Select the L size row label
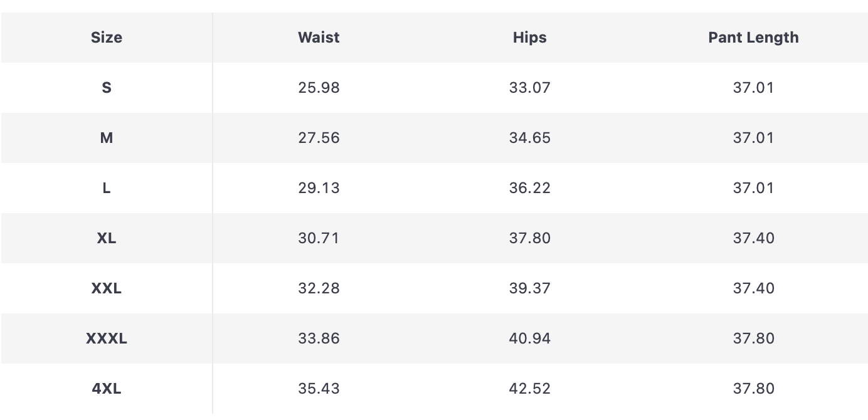Screen dimensions: 868x420 pyautogui.click(x=107, y=188)
